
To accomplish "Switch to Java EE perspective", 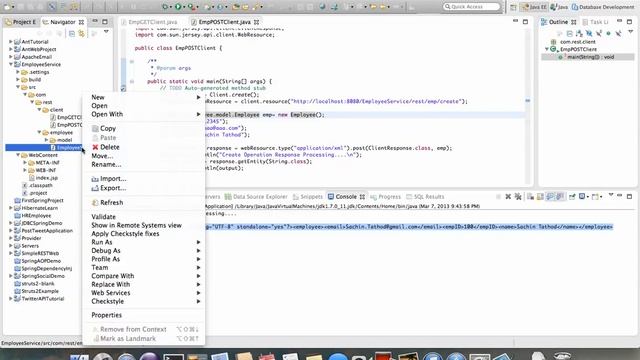I will [533, 7].
